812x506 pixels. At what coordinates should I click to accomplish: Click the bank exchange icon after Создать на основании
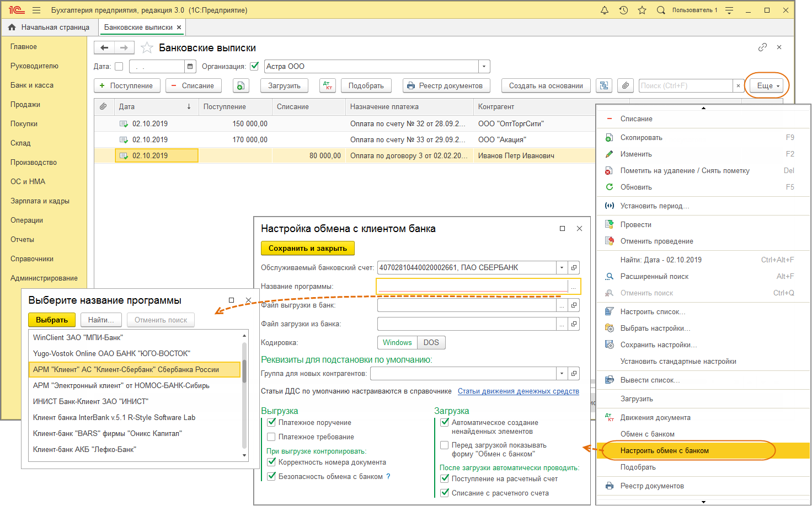[604, 85]
